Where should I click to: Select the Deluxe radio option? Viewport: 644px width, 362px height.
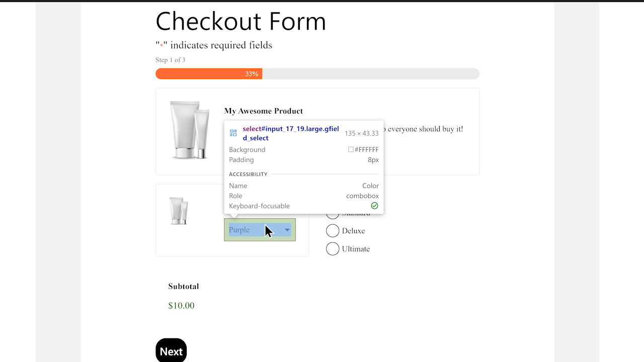click(x=333, y=231)
